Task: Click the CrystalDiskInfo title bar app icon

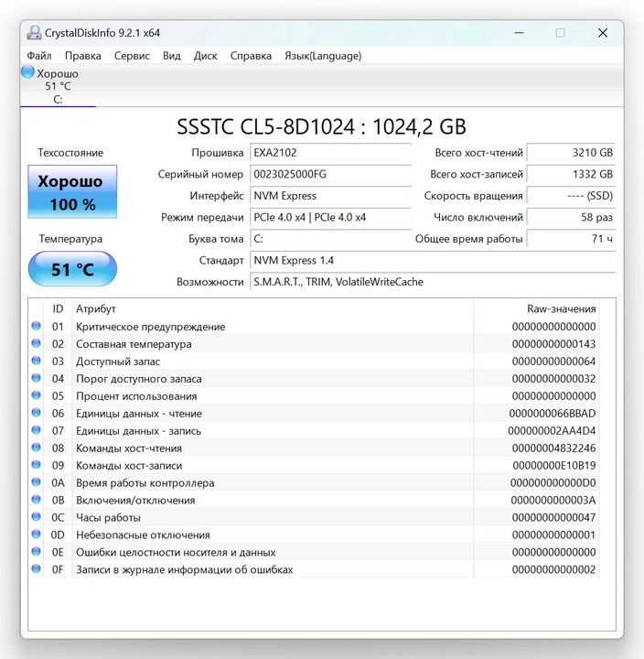Action: (x=34, y=33)
